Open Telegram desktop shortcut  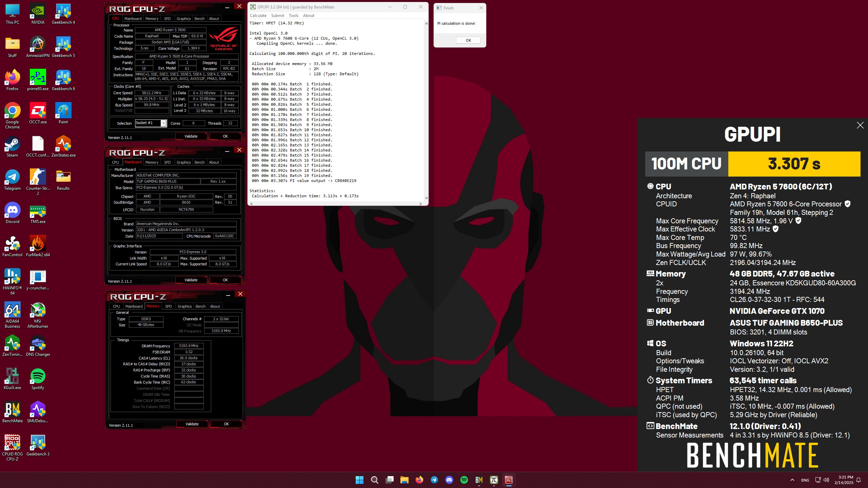[x=13, y=180]
